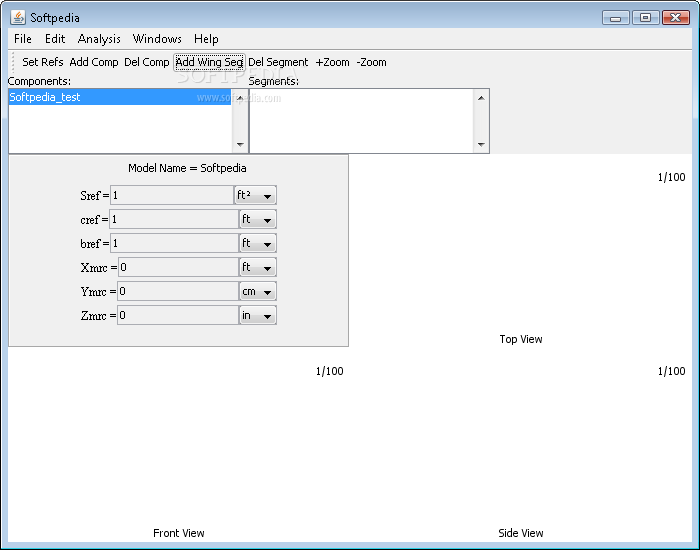Image resolution: width=700 pixels, height=550 pixels.
Task: Click the Del Segment button
Action: coord(278,62)
